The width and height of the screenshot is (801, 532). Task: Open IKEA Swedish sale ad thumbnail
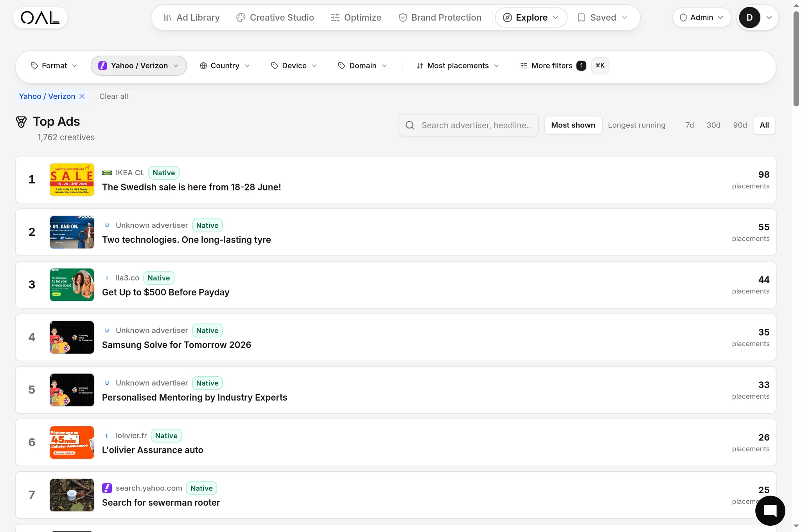pyautogui.click(x=72, y=180)
